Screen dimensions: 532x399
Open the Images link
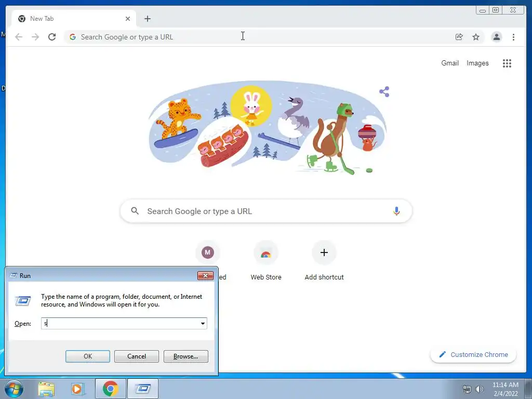pyautogui.click(x=477, y=63)
